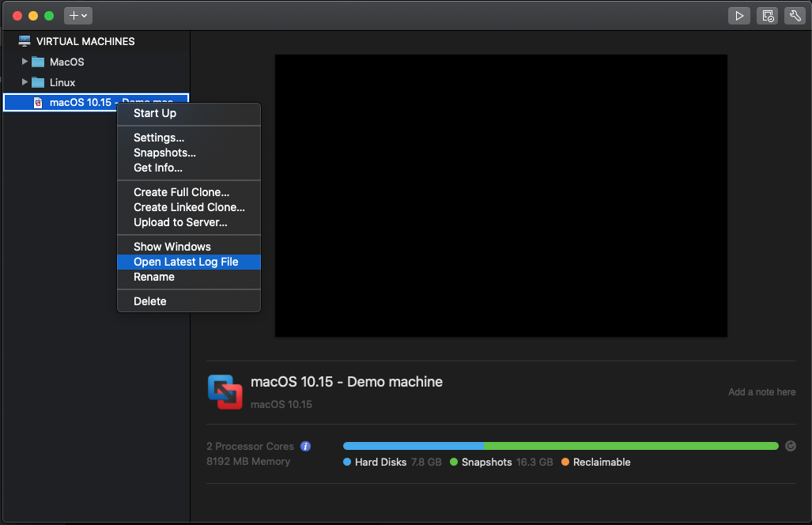The height and width of the screenshot is (525, 812).
Task: Click the green Snapshots legend dot
Action: [454, 462]
